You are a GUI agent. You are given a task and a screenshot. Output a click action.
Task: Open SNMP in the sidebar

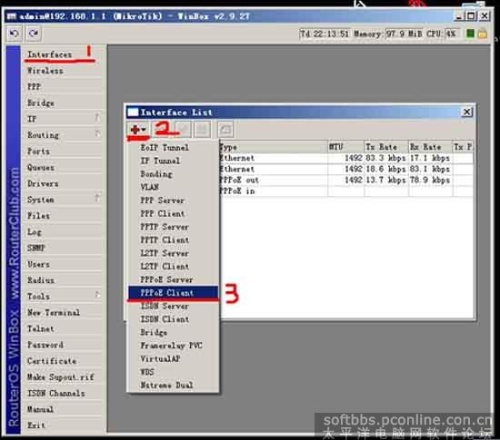(36, 248)
